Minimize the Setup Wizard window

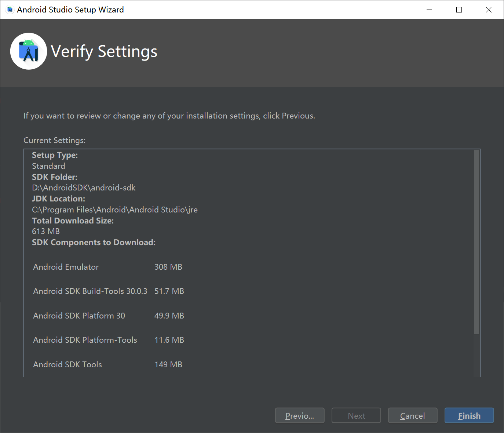tap(430, 10)
